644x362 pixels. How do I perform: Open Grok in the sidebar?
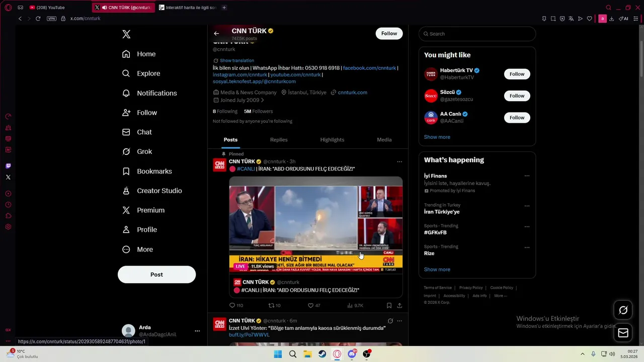click(x=137, y=151)
